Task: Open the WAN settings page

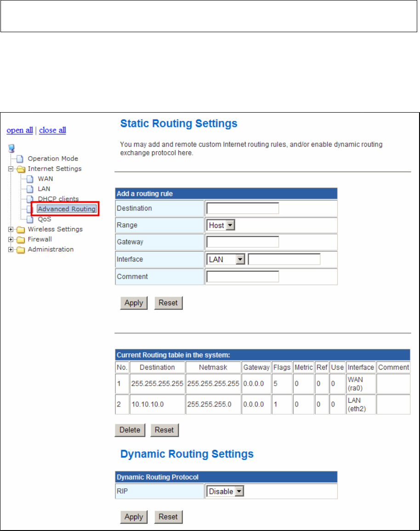Action: coord(45,179)
